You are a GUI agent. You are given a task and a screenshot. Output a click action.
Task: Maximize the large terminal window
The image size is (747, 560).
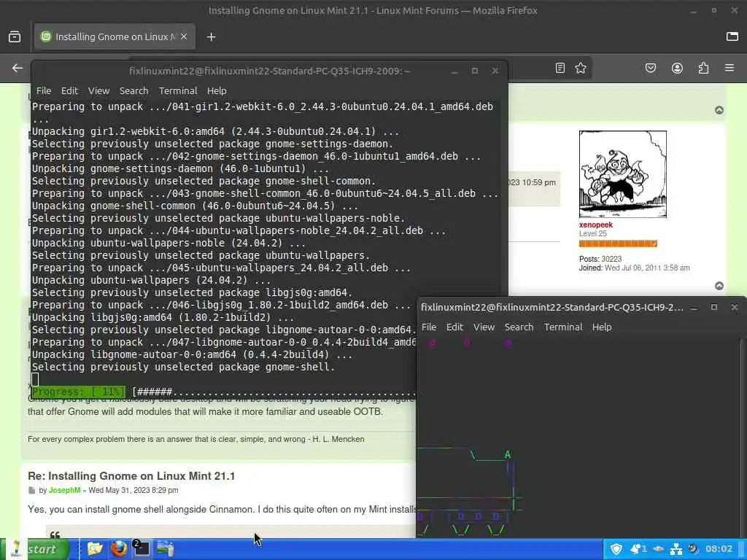474,71
